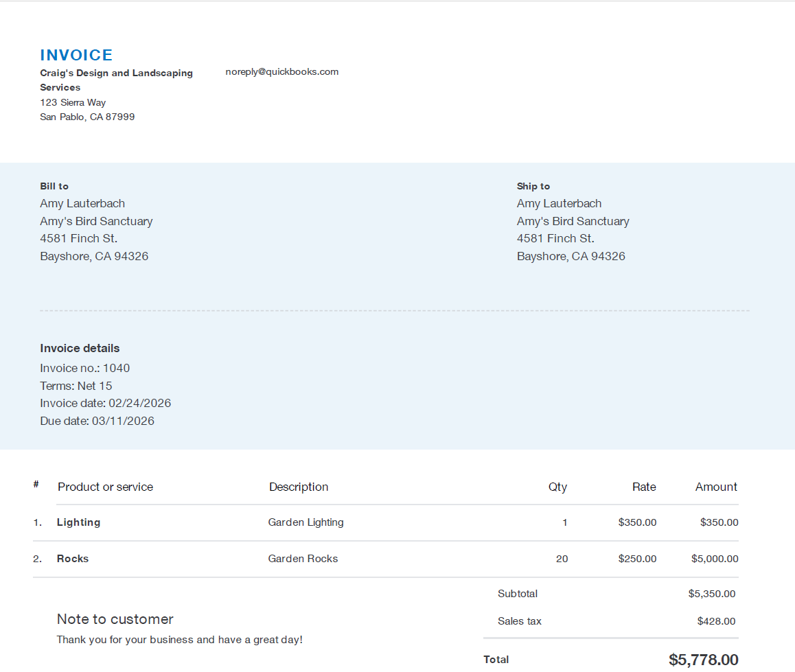This screenshot has height=672, width=795.
Task: Click the Invoice no. 1040 line
Action: click(84, 368)
